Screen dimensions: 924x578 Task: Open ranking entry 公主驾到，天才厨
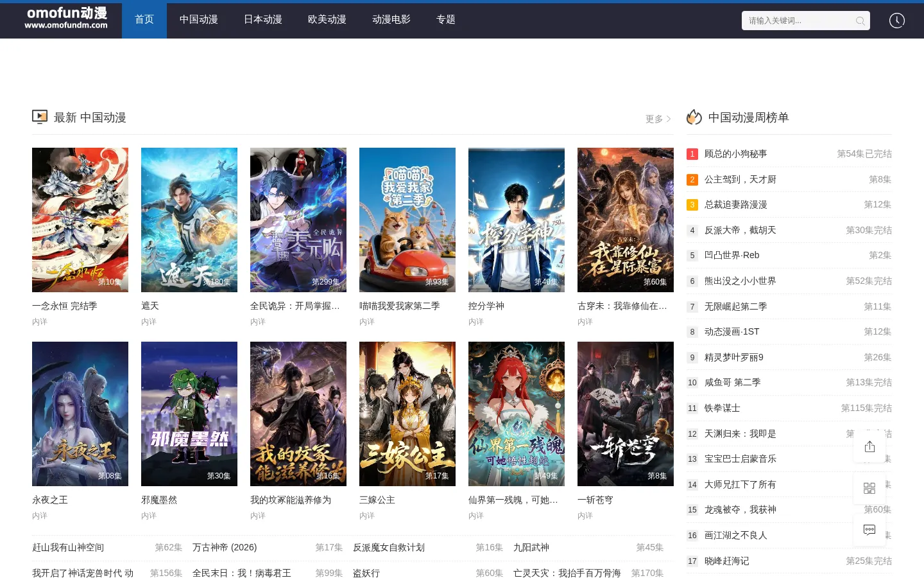click(x=740, y=179)
